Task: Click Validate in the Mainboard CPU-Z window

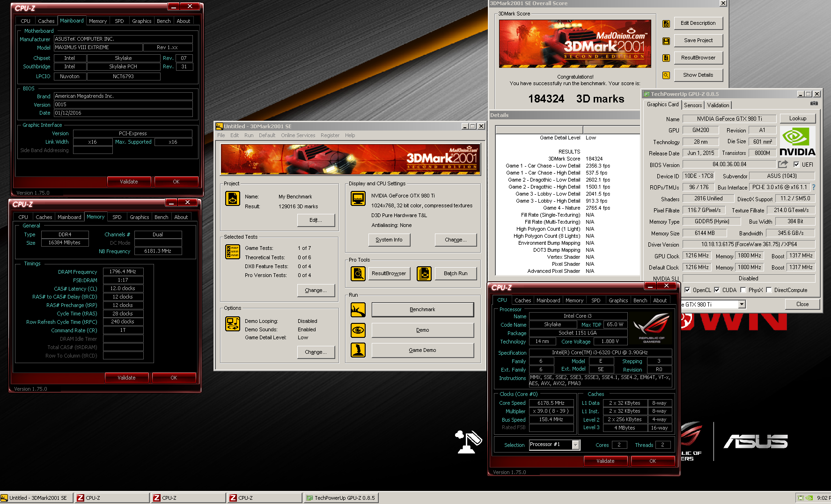Action: tap(129, 182)
